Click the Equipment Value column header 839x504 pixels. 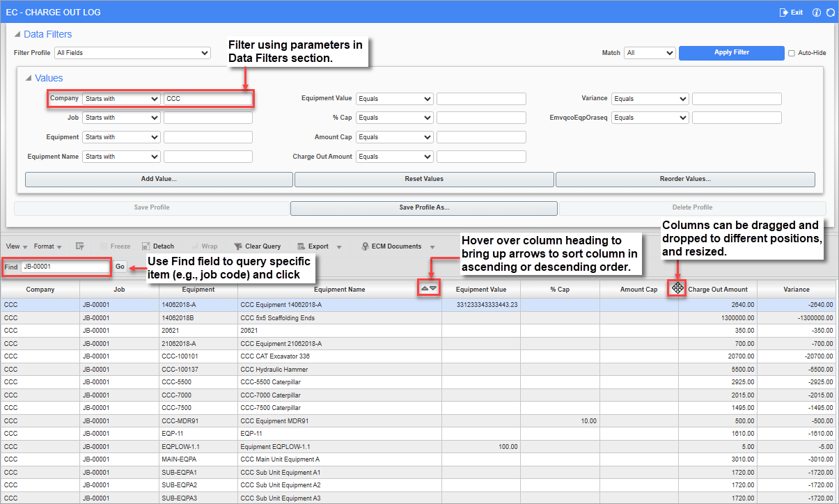pyautogui.click(x=481, y=290)
